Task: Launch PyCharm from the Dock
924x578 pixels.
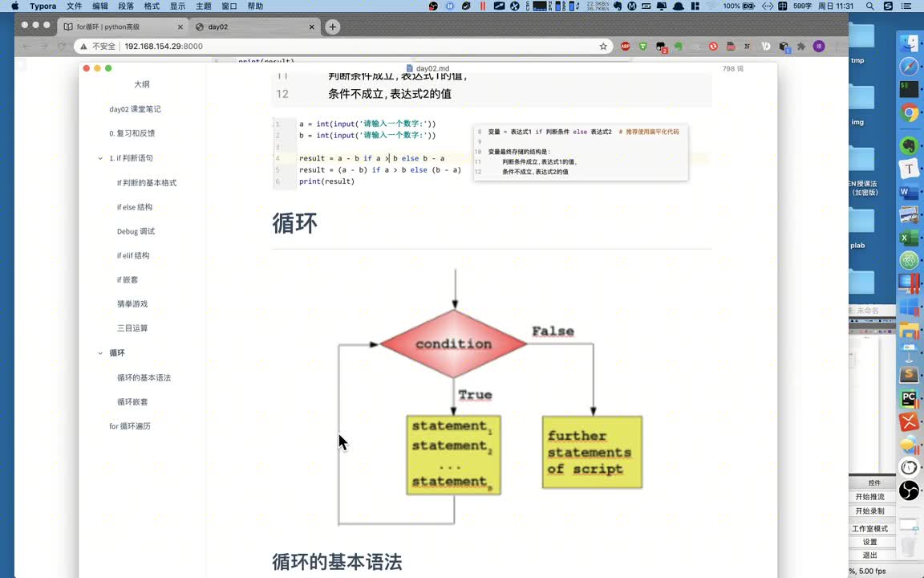Action: point(910,399)
